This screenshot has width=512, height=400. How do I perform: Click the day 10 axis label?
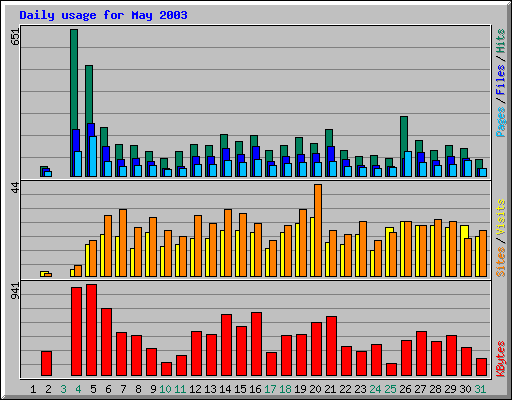[x=165, y=389]
